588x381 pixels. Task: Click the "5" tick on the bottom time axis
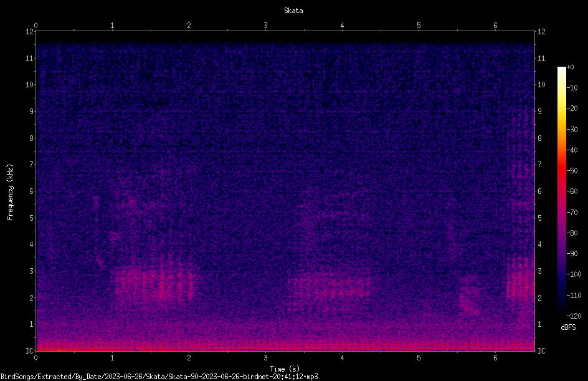(419, 358)
